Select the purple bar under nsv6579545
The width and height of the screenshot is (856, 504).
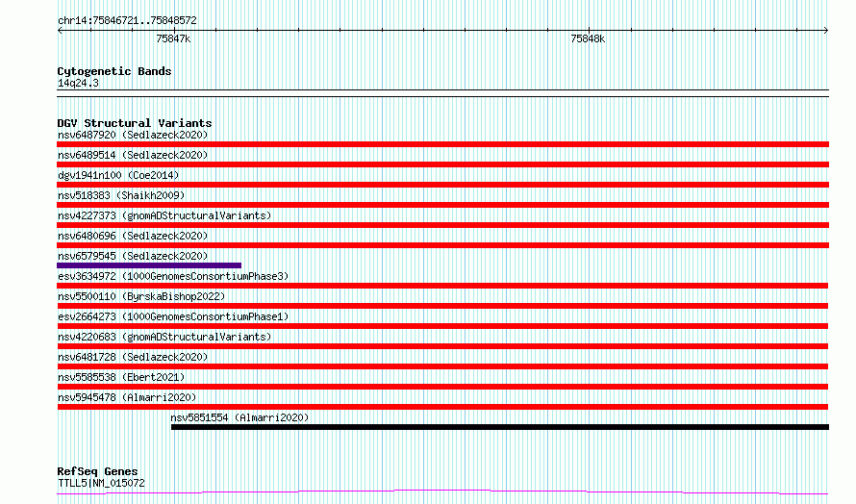click(149, 265)
